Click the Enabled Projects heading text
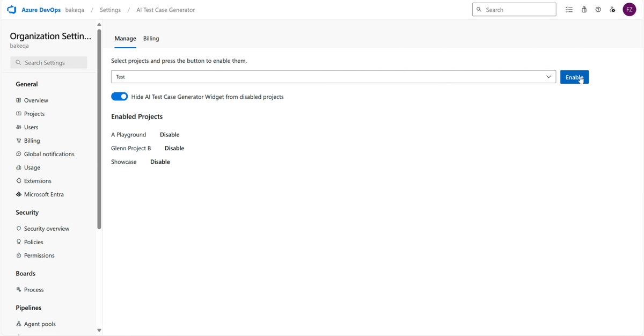The width and height of the screenshot is (644, 336). (x=137, y=116)
